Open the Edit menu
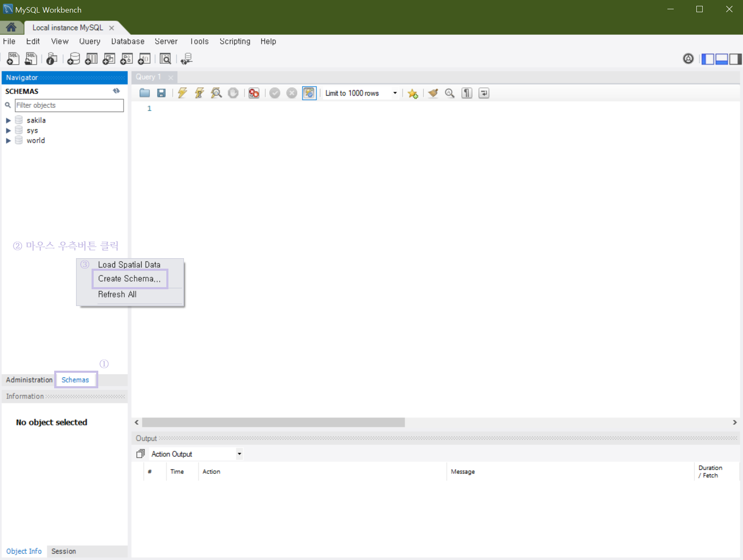743x560 pixels. point(33,41)
